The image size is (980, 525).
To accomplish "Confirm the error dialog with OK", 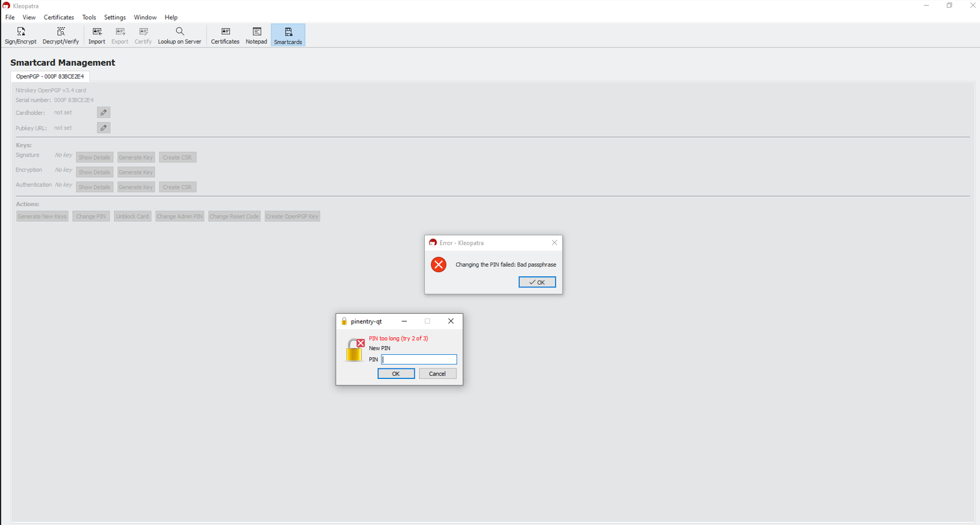I will [x=537, y=282].
